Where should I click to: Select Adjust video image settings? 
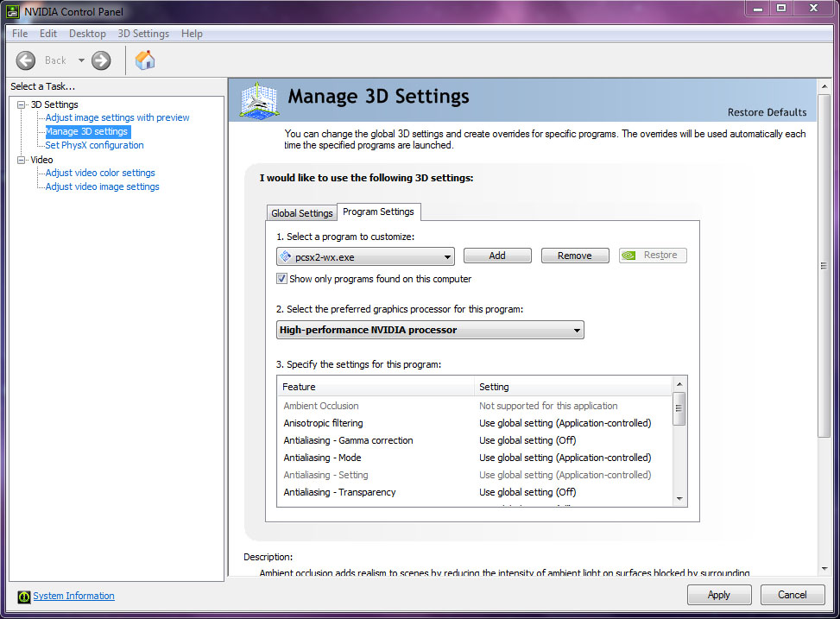[103, 186]
